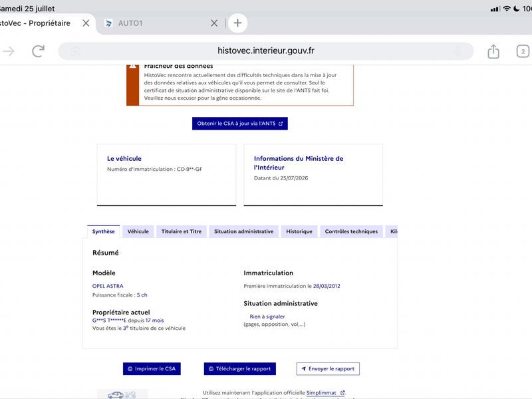
Task: Click the orange data freshness warning icon
Action: coord(132,66)
